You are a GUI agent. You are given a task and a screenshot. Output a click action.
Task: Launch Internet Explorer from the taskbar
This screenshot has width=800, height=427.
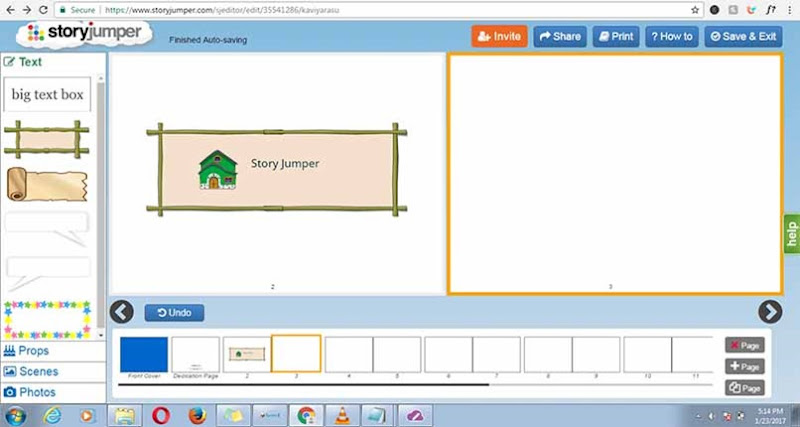click(52, 416)
